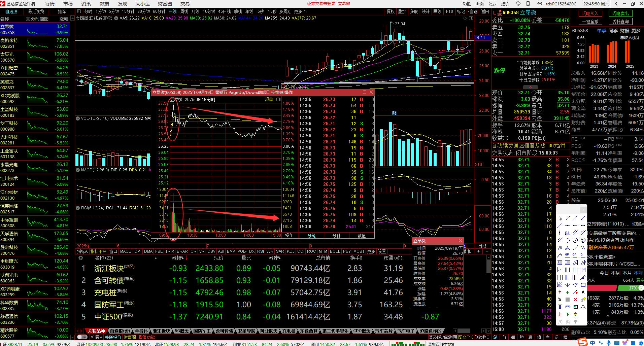Toggle the 复权 price adjustment option

pos(391,11)
